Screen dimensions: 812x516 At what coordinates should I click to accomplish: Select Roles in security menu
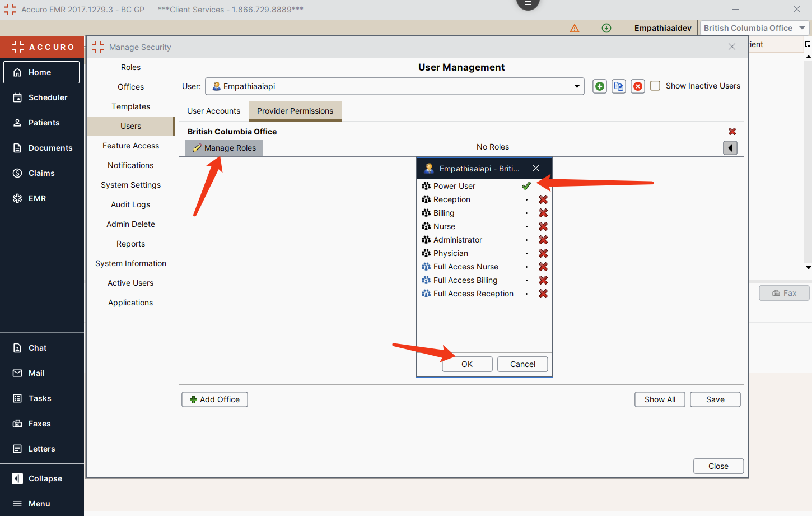(x=130, y=67)
